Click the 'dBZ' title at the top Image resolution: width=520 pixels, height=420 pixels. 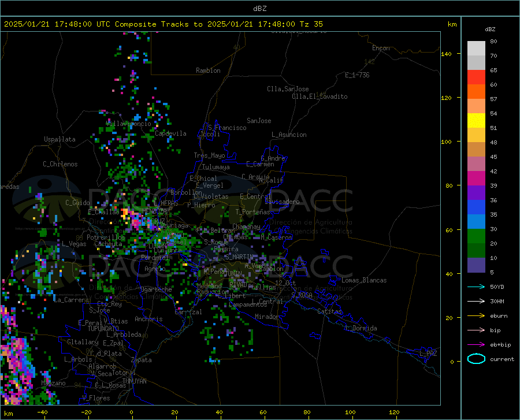pyautogui.click(x=259, y=9)
